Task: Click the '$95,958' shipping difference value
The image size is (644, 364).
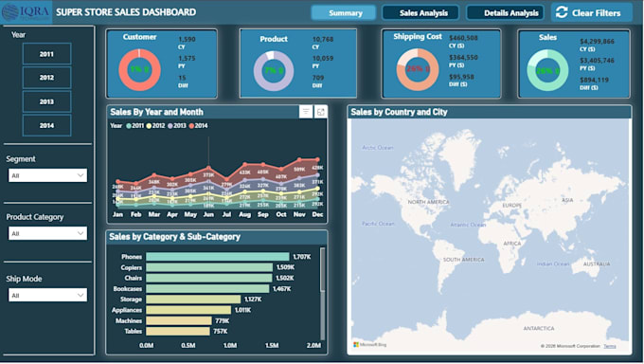Action: pos(461,77)
